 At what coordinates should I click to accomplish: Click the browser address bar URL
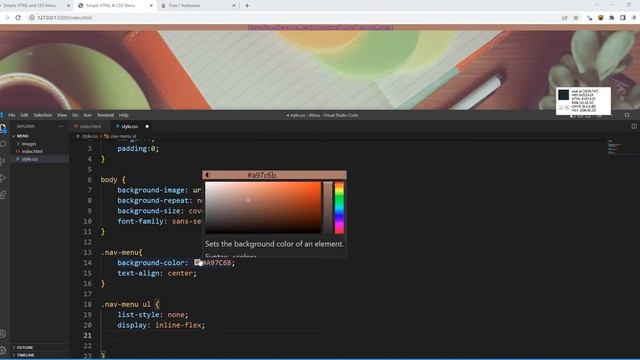pyautogui.click(x=65, y=18)
